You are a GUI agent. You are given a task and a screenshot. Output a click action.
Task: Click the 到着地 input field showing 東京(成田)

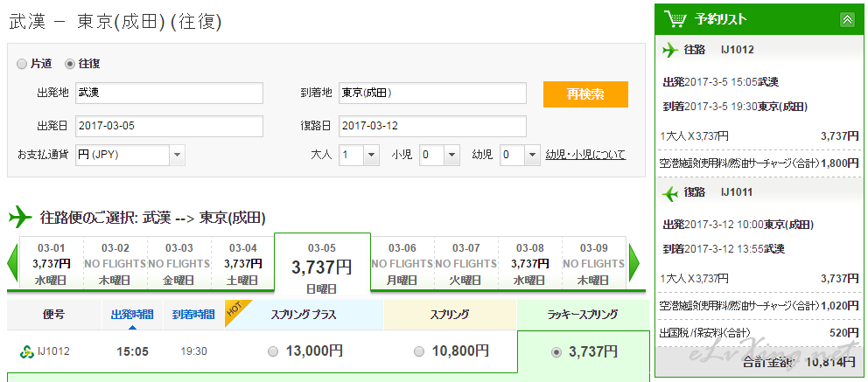(432, 94)
